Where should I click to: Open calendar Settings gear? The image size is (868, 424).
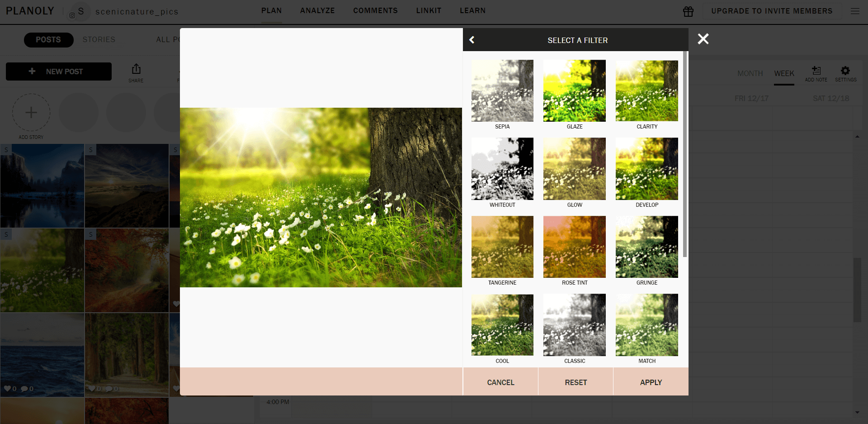845,71
